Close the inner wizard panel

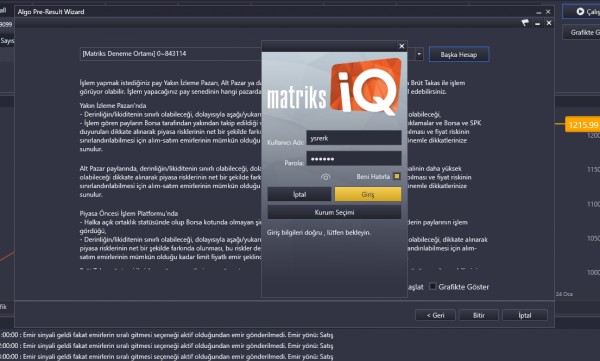click(549, 23)
